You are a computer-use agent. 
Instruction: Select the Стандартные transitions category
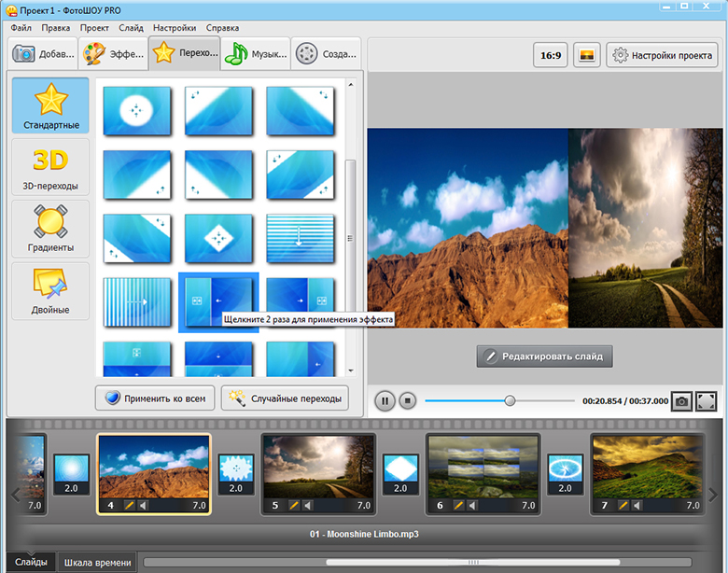(x=50, y=105)
